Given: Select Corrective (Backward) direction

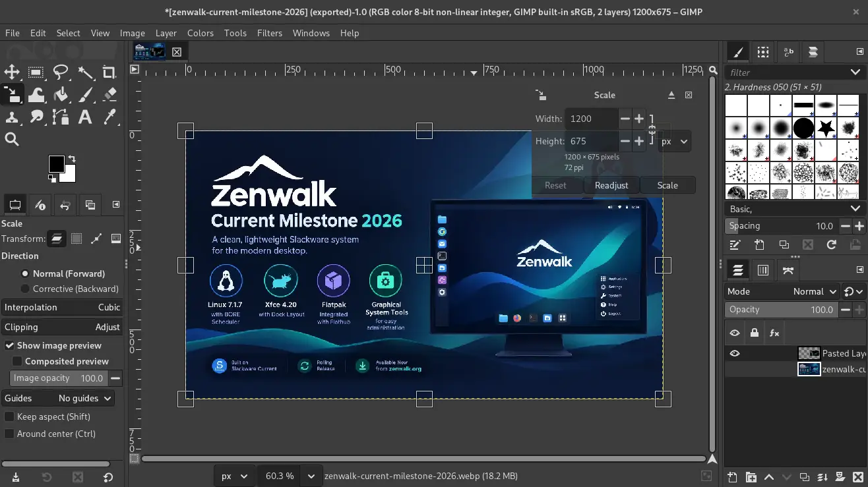Looking at the screenshot, I should (x=70, y=289).
